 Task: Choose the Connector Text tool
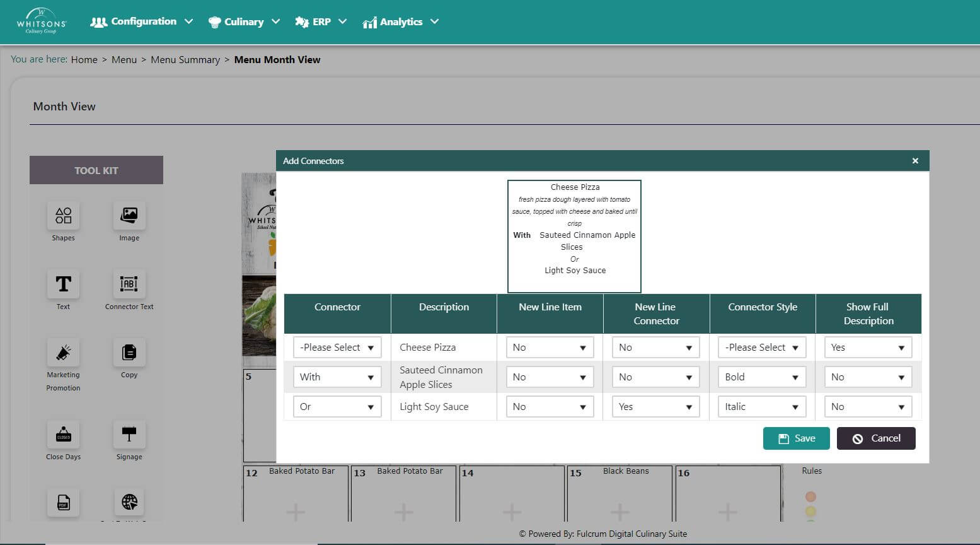click(129, 284)
